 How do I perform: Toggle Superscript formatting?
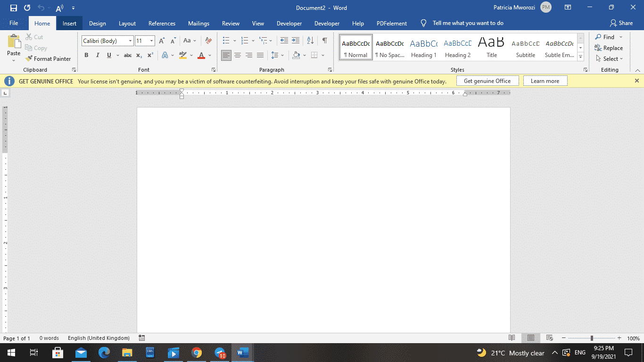pos(150,55)
